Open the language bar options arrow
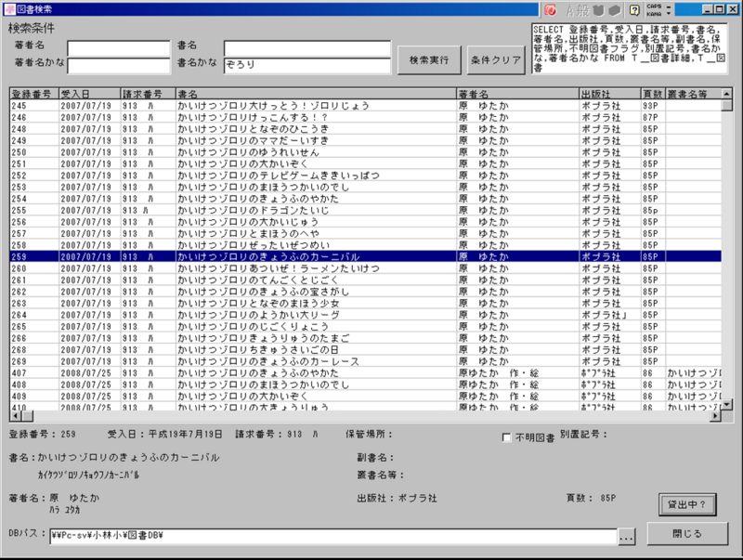 pyautogui.click(x=667, y=13)
